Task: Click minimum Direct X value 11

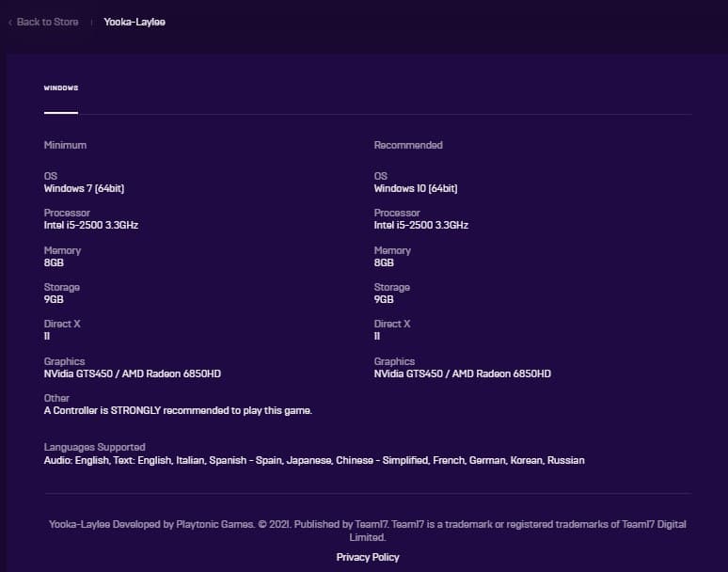Action: point(47,336)
